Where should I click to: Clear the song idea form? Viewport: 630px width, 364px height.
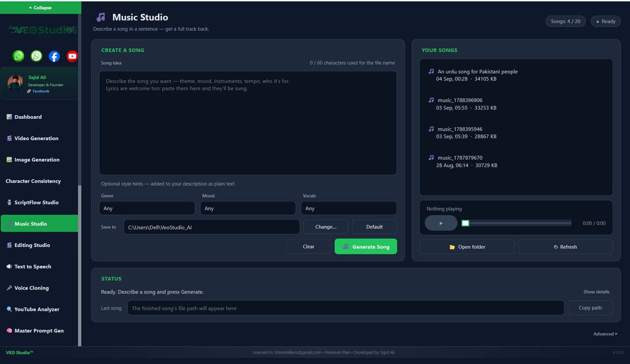309,247
